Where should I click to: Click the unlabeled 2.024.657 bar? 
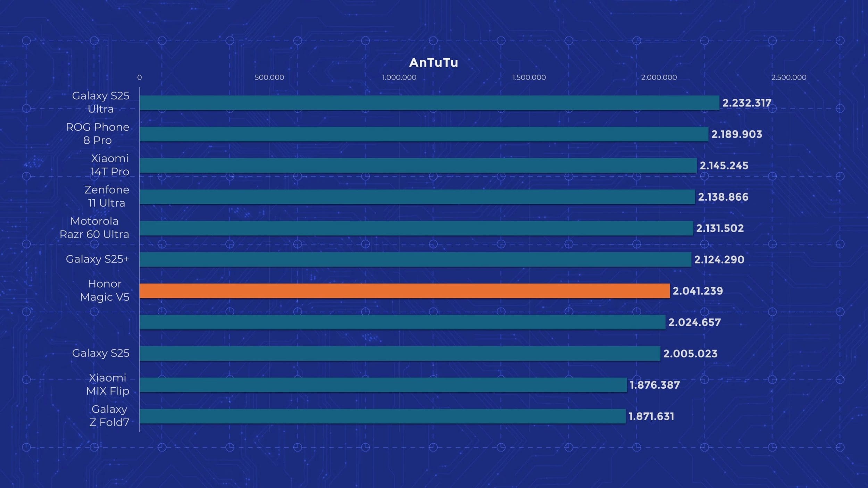(x=402, y=322)
